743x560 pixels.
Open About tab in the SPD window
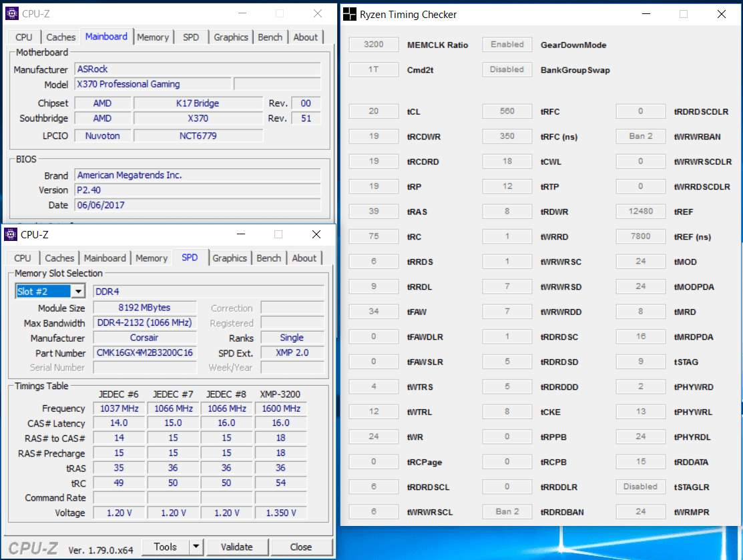coord(304,258)
